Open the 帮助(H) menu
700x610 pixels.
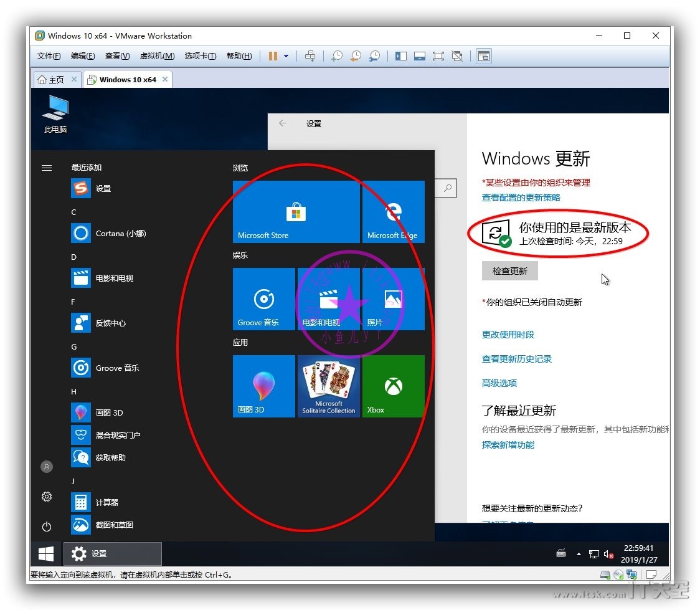[239, 56]
